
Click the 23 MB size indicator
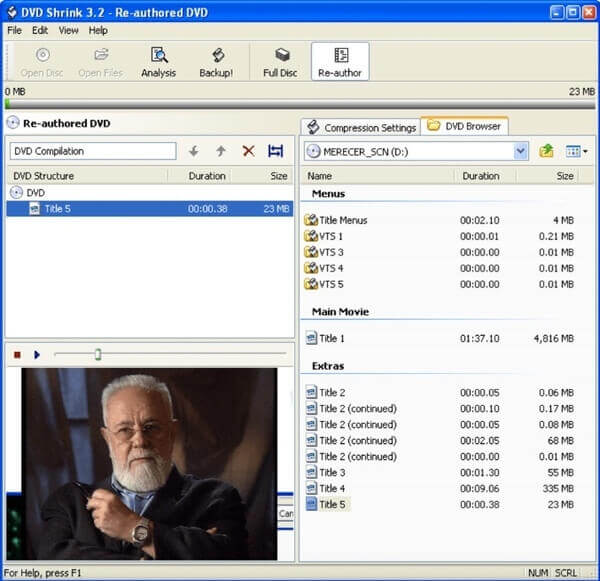[582, 92]
